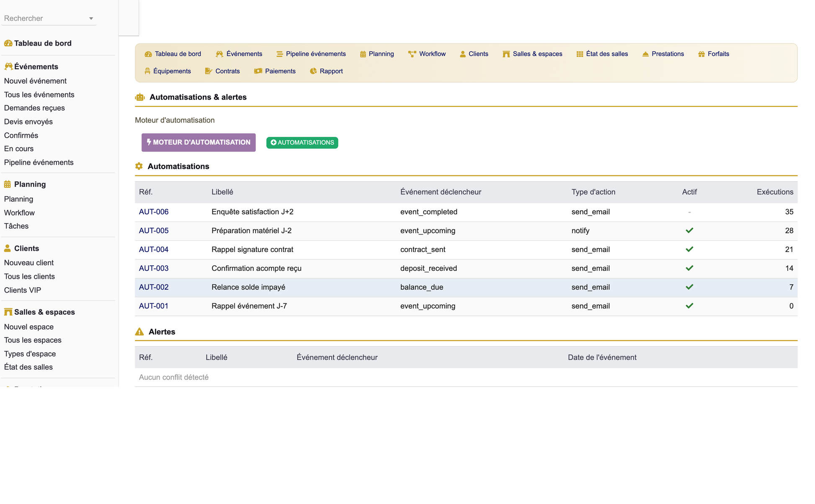The height and width of the screenshot is (504, 815).
Task: Click the Paiements money icon
Action: pos(258,71)
